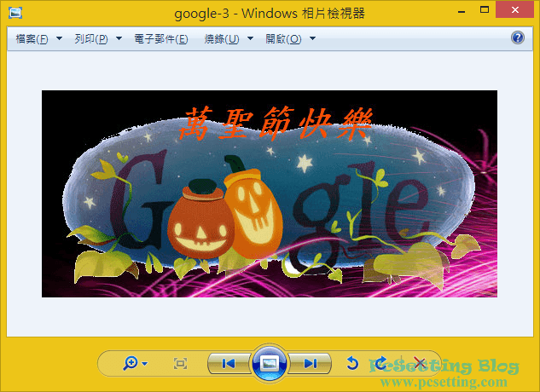Open the 燒錄(U) menu

(x=222, y=39)
